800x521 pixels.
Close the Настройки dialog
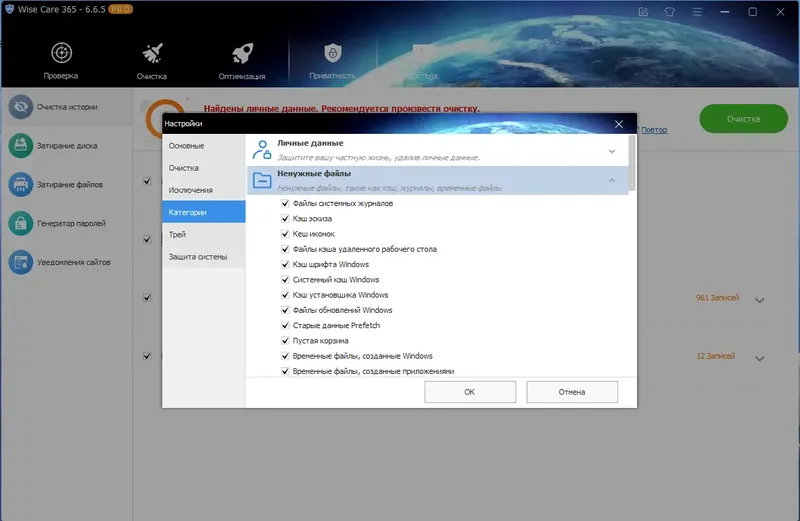619,124
